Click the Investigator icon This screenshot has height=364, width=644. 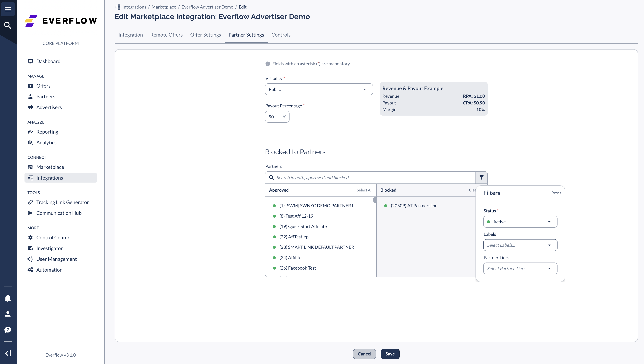[30, 248]
